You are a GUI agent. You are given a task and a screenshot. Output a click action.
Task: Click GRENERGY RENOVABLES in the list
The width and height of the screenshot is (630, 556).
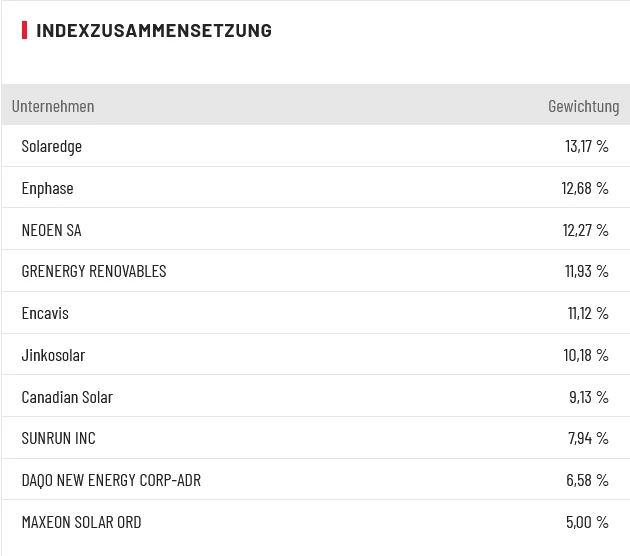(94, 271)
